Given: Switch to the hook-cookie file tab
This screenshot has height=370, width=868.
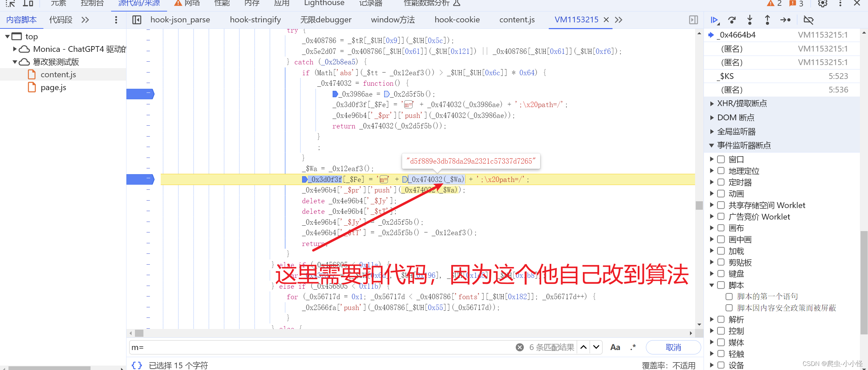Looking at the screenshot, I should (457, 20).
